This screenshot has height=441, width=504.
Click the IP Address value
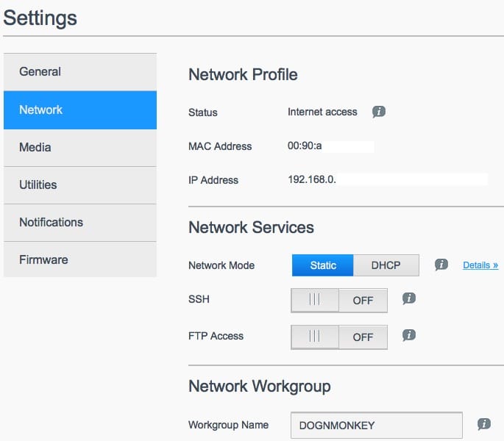coord(312,179)
